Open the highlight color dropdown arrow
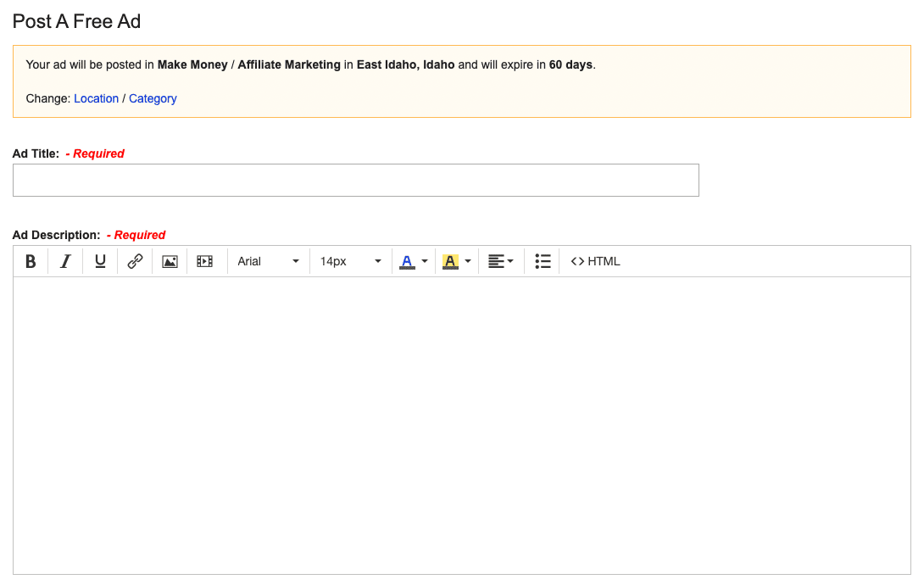This screenshot has height=585, width=924. click(468, 261)
